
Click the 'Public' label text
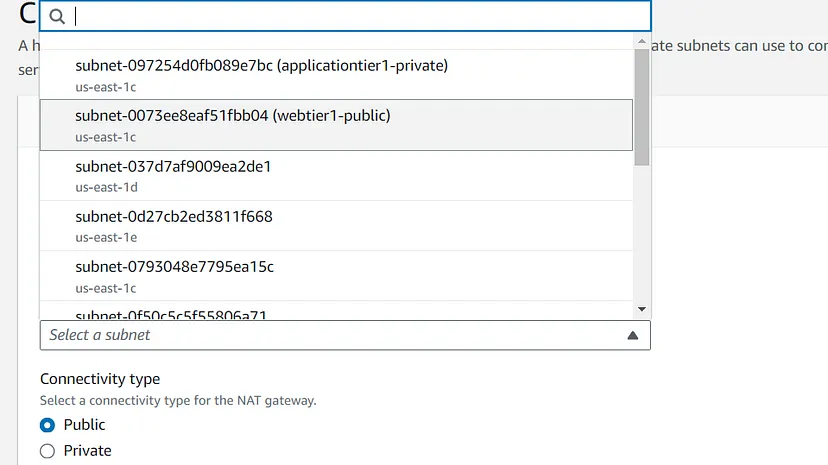84,425
